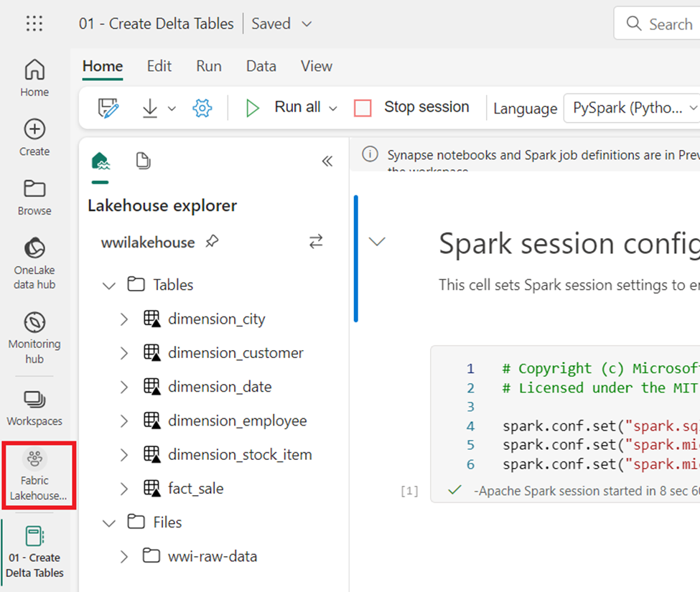Click the green Run all play icon
The image size is (700, 592).
click(253, 108)
